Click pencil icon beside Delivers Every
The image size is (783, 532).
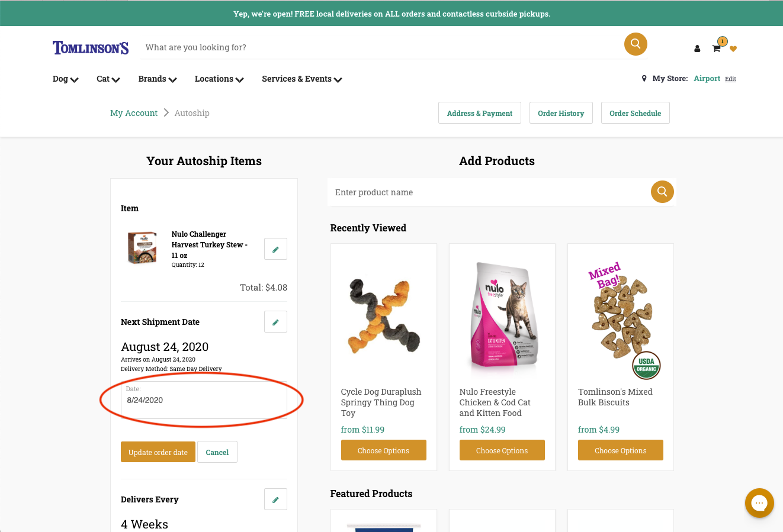coord(275,499)
